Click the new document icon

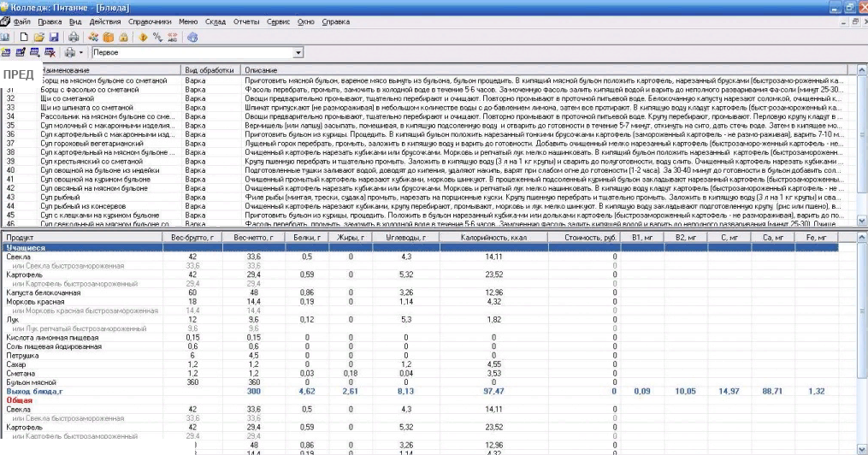[24, 38]
